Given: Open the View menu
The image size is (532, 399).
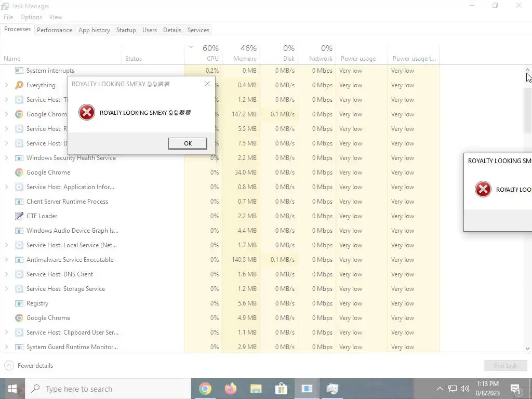Looking at the screenshot, I should tap(56, 17).
